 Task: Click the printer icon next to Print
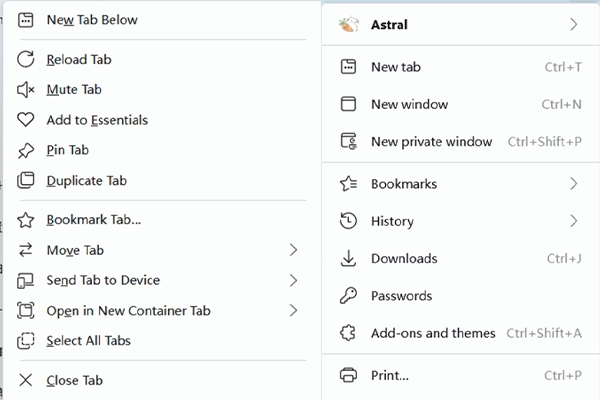pos(348,375)
